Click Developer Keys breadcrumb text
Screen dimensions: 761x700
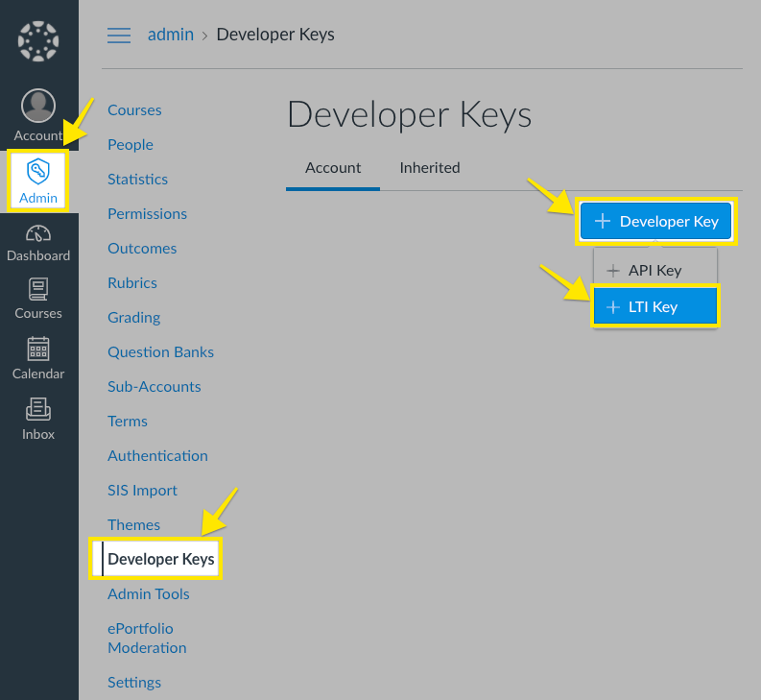[275, 35]
